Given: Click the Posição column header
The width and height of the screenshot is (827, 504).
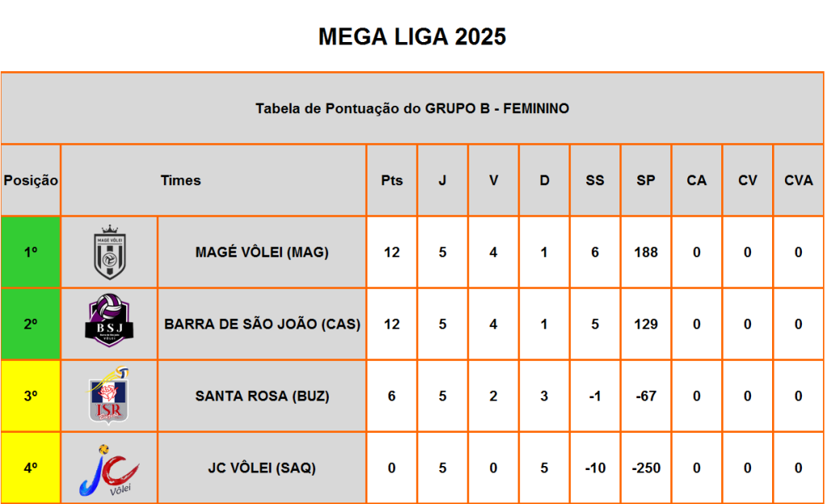Looking at the screenshot, I should 31,180.
